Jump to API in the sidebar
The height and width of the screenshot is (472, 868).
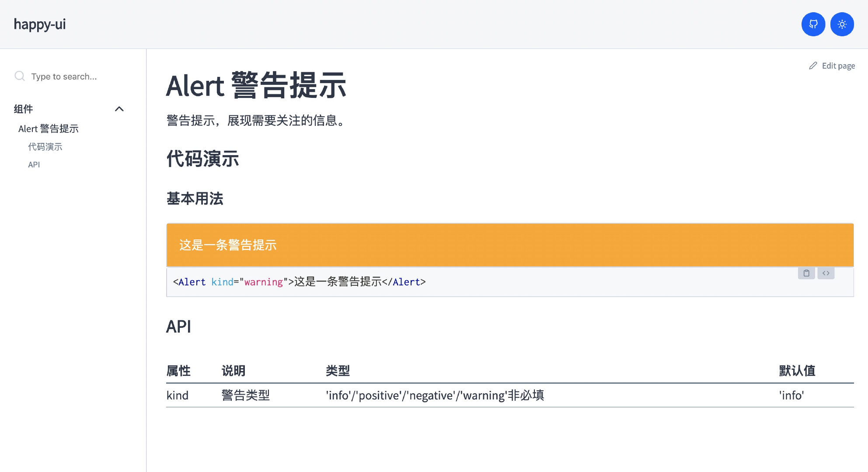tap(34, 165)
